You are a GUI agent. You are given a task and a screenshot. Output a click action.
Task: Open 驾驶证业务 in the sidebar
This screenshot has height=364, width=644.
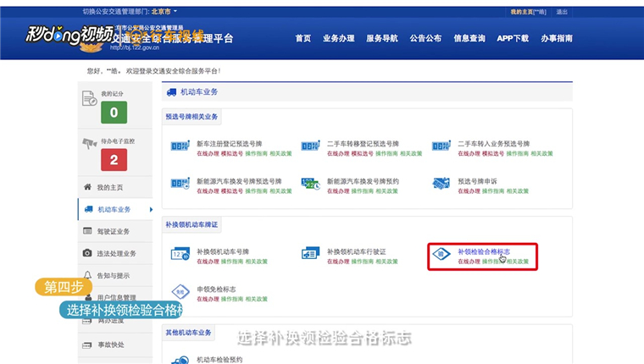coord(114,231)
